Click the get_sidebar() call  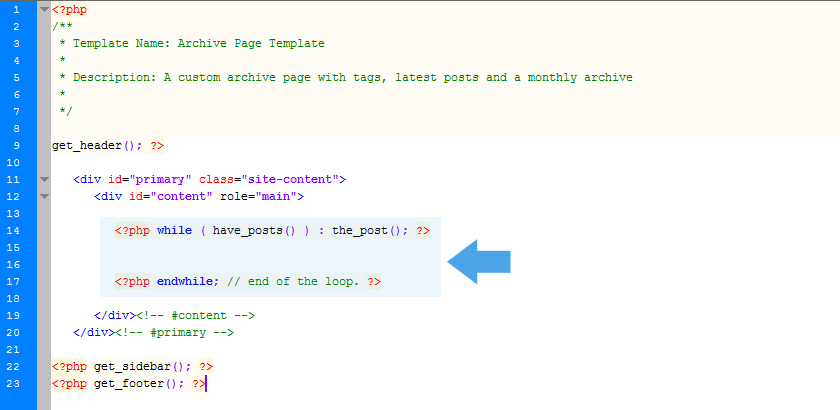(x=142, y=367)
